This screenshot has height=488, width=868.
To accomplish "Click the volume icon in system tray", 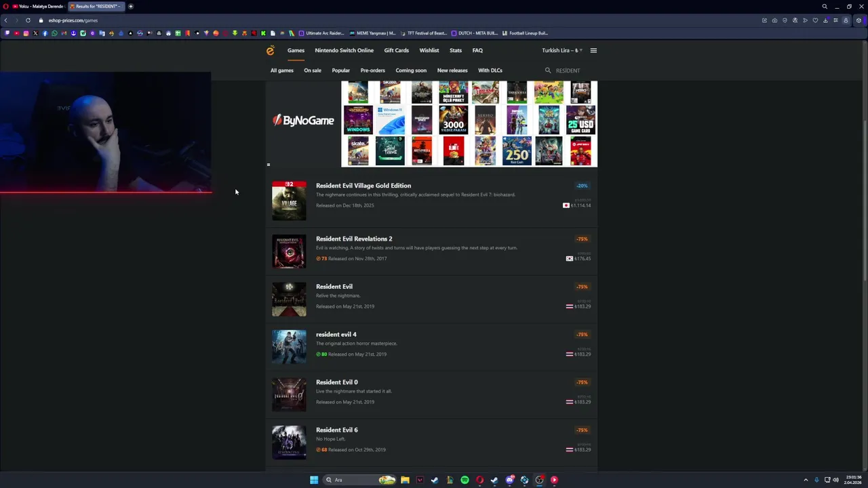I will tap(835, 480).
